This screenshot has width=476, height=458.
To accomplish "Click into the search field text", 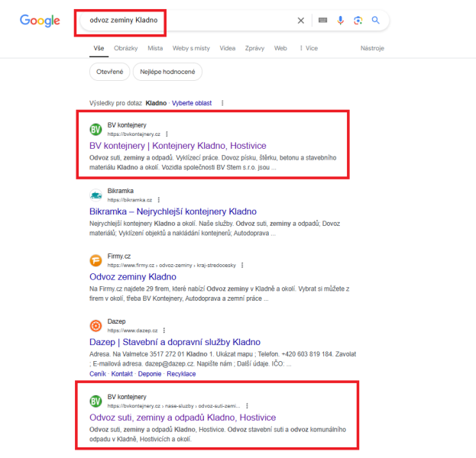I will point(124,21).
